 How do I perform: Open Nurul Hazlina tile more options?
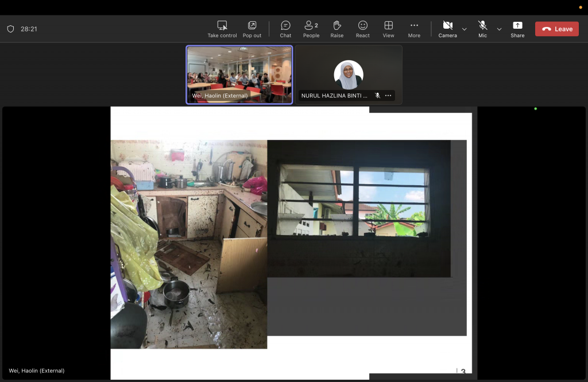pyautogui.click(x=388, y=95)
